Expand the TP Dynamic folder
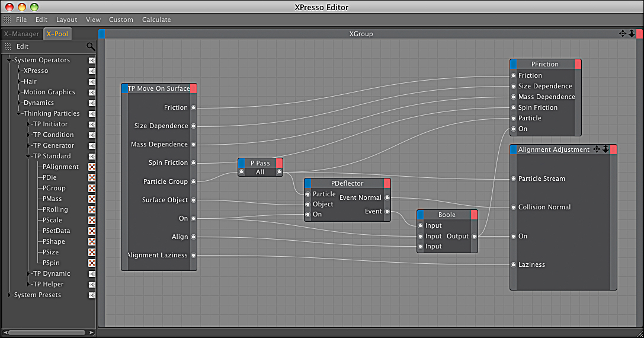Screen dimensions: 644x338 28,274
